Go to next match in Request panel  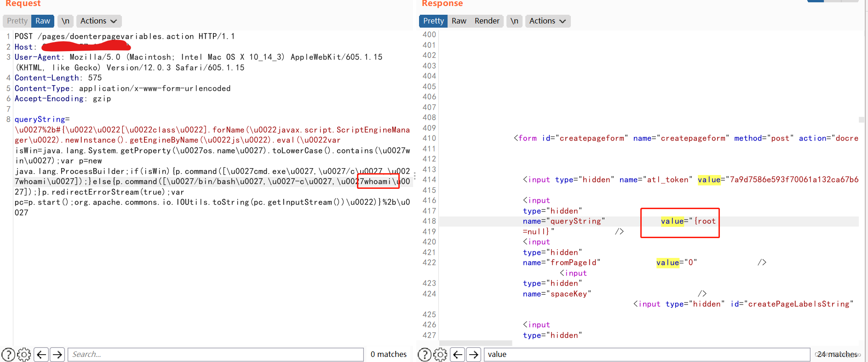[57, 355]
